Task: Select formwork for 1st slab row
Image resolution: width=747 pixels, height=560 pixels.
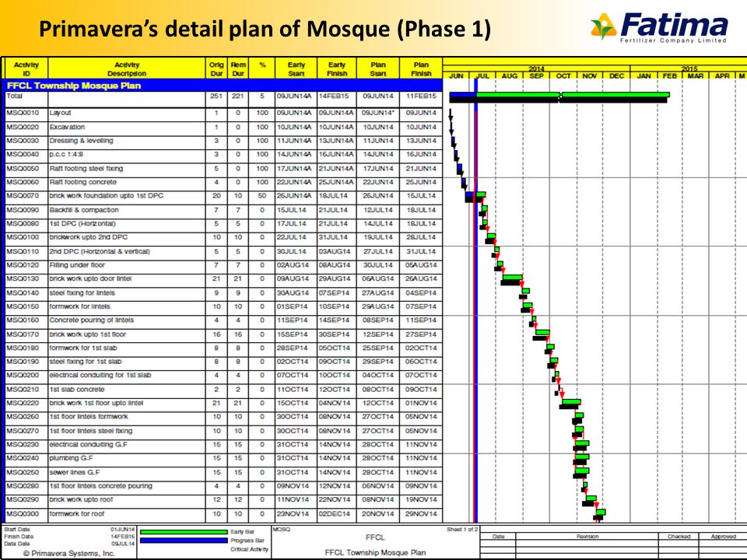Action: pos(223,348)
